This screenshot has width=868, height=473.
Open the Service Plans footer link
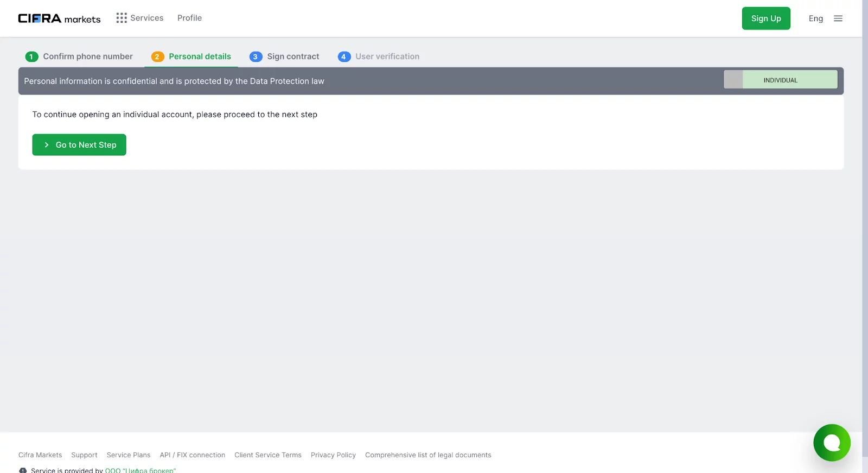[129, 455]
